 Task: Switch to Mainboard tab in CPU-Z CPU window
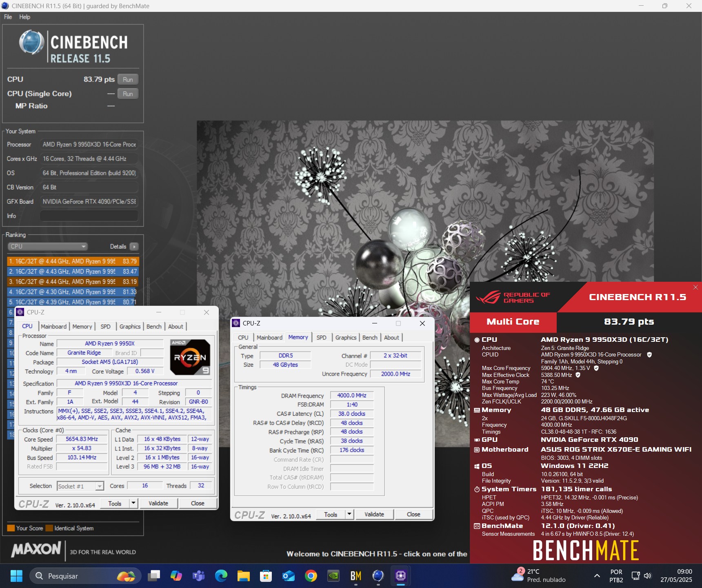pyautogui.click(x=53, y=326)
